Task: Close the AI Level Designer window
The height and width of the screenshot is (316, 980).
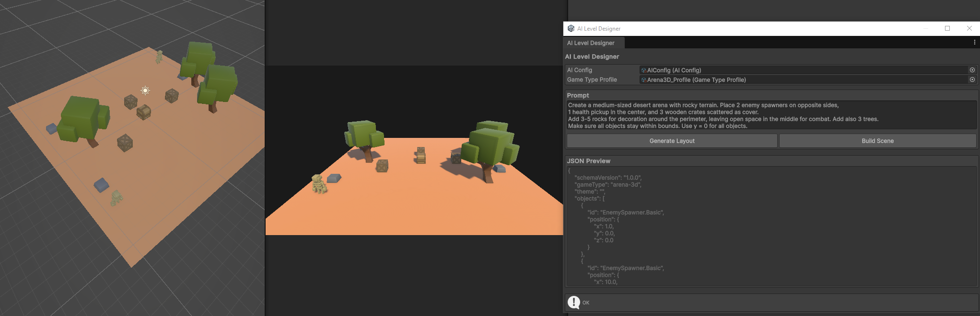Action: [969, 28]
